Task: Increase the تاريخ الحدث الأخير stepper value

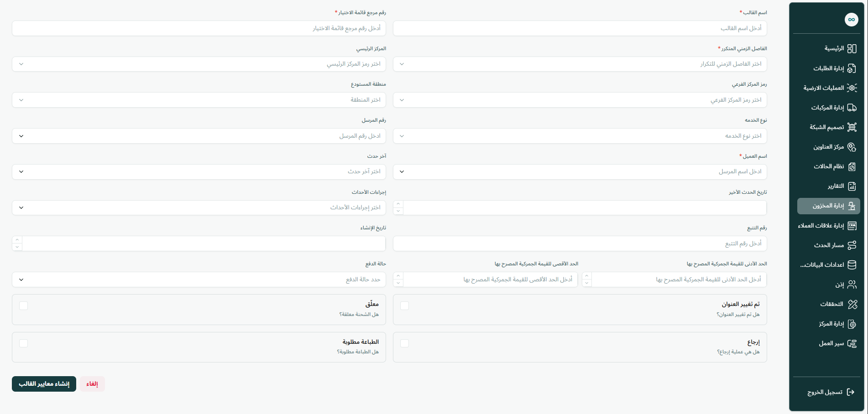Action: 398,204
